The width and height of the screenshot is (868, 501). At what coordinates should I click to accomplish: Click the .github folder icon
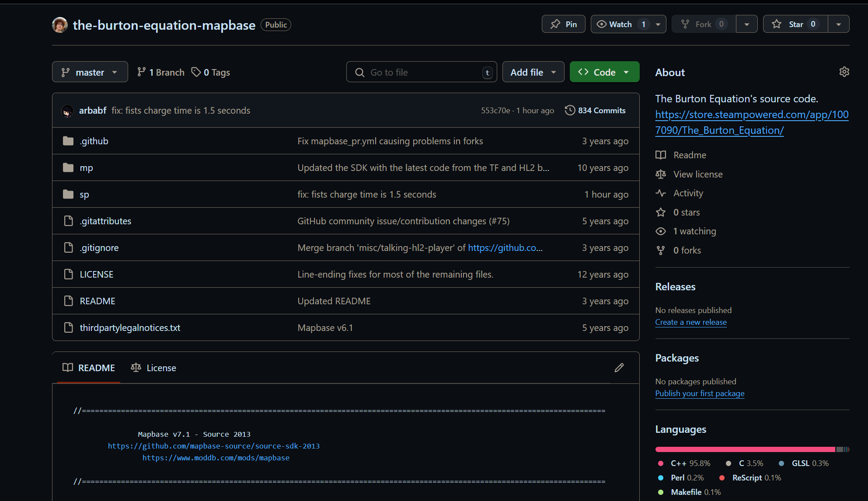coord(68,141)
